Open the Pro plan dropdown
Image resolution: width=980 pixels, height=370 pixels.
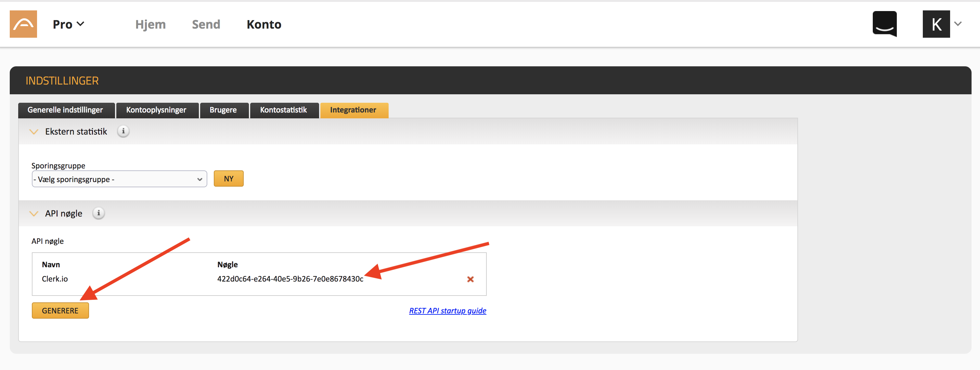(x=69, y=24)
